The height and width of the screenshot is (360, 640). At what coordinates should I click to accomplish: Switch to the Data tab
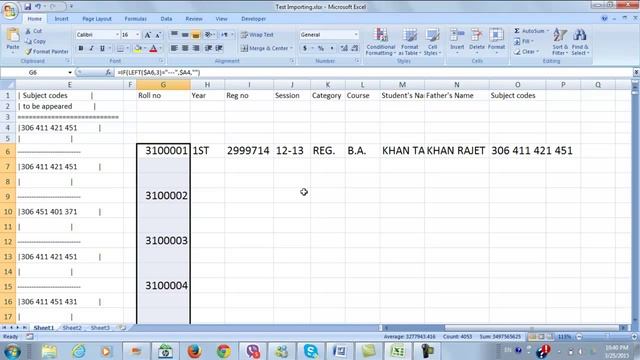tap(166, 19)
